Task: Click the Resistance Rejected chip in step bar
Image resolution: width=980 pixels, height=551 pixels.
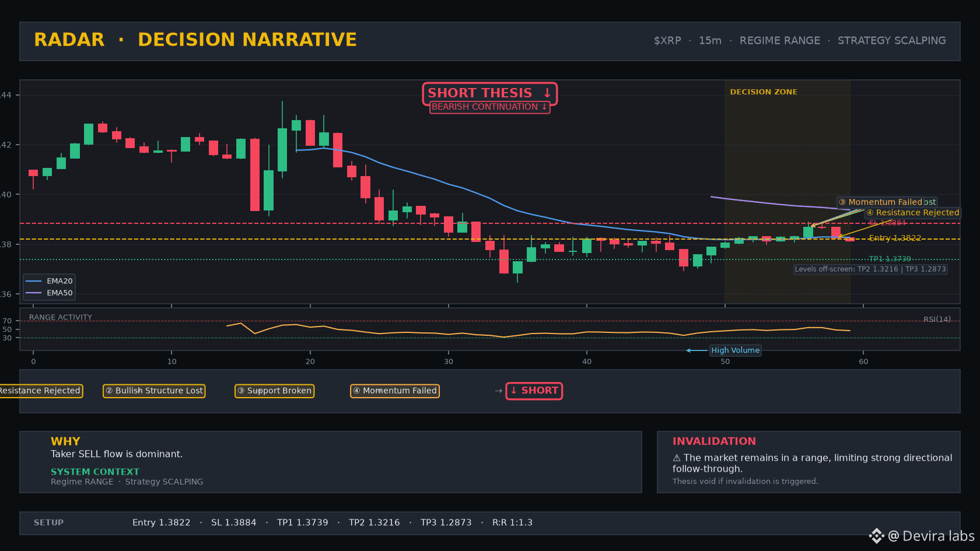Action: [x=40, y=391]
